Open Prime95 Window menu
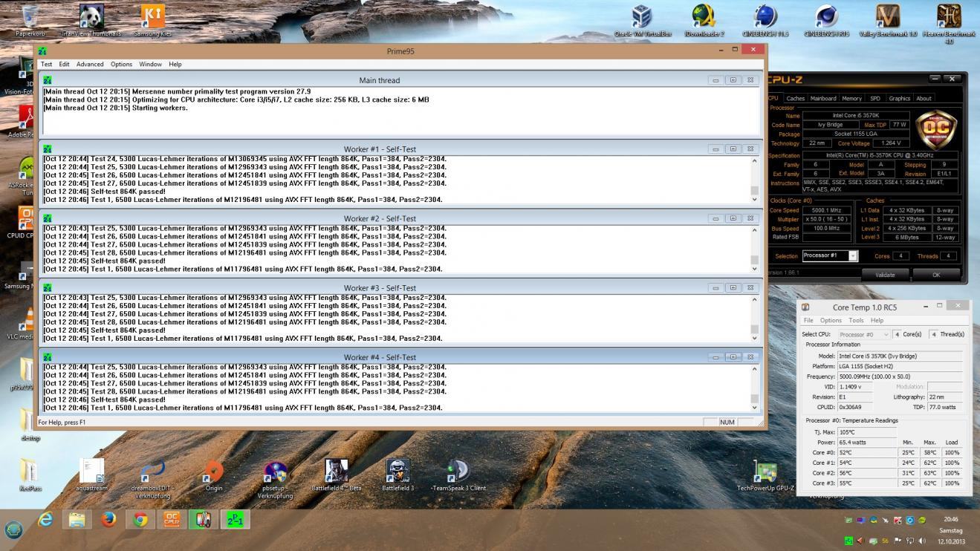The width and height of the screenshot is (980, 551). pyautogui.click(x=150, y=65)
